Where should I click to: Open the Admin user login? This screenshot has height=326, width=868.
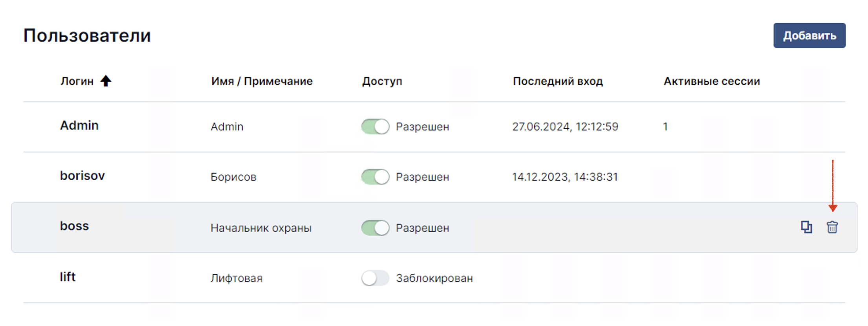point(79,125)
